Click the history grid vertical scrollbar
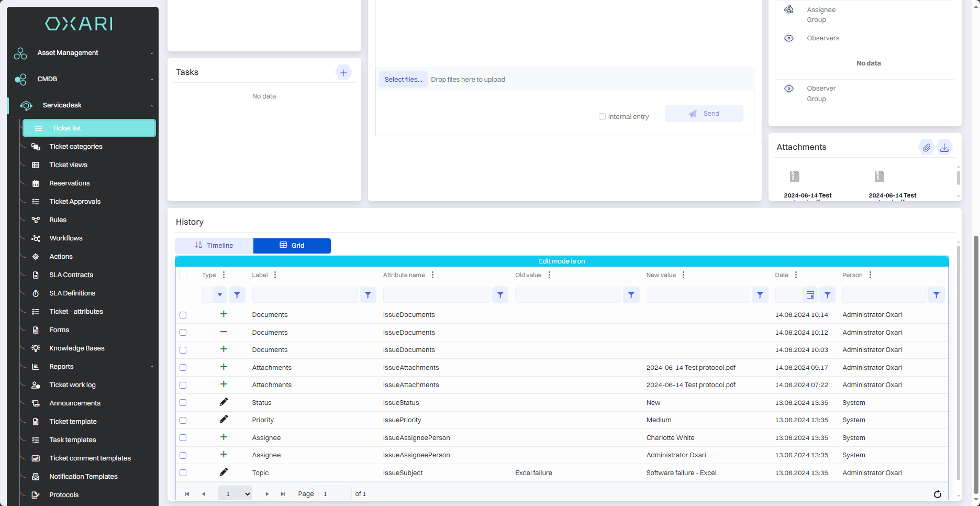Screen dimensions: 980x506 point(958,367)
